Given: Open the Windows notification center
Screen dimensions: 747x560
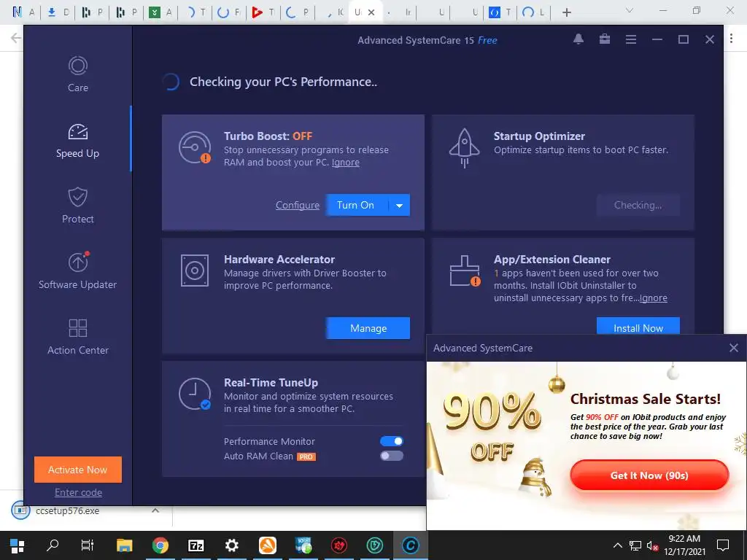Looking at the screenshot, I should (723, 545).
